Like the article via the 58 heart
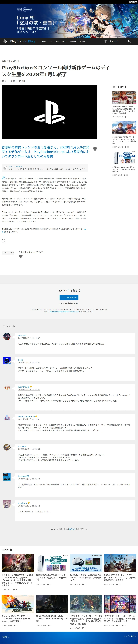The width and height of the screenshot is (138, 644). click(x=20, y=81)
